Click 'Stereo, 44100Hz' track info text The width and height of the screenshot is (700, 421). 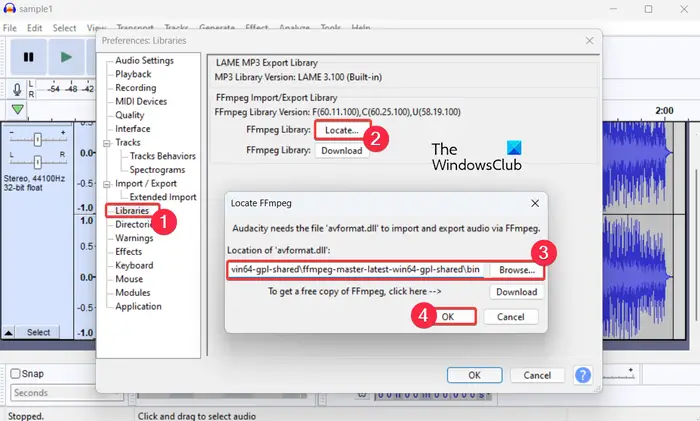coord(34,179)
